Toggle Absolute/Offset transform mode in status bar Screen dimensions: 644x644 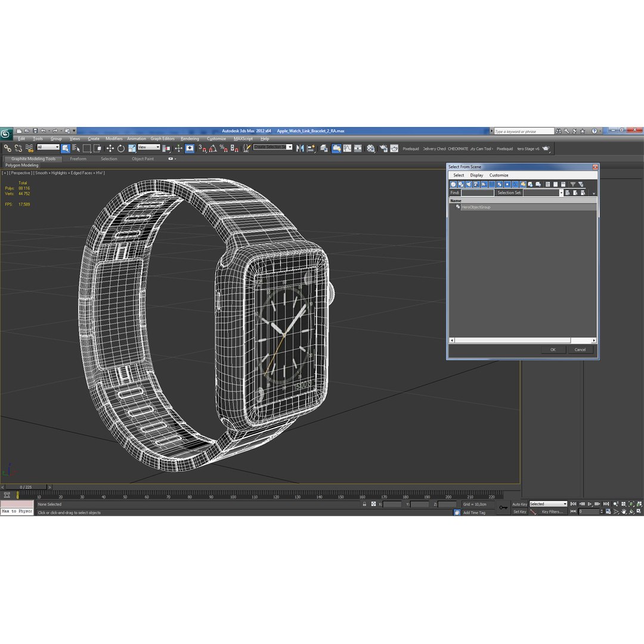pyautogui.click(x=373, y=504)
